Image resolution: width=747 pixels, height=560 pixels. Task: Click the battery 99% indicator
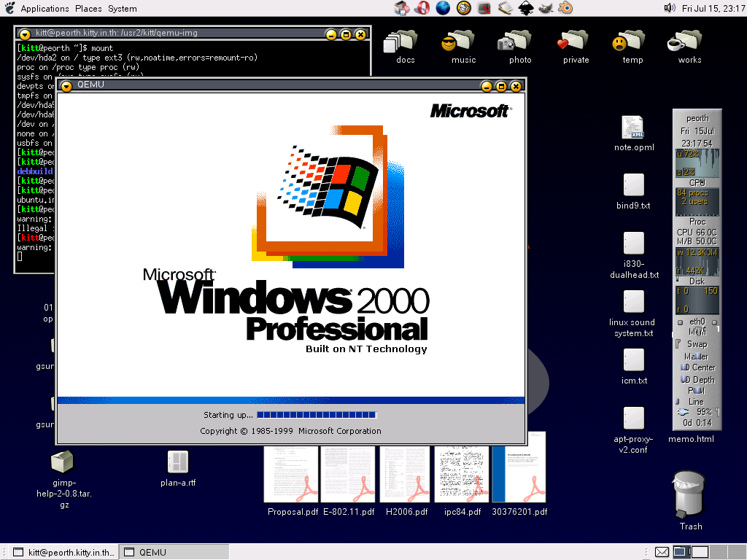click(x=697, y=412)
